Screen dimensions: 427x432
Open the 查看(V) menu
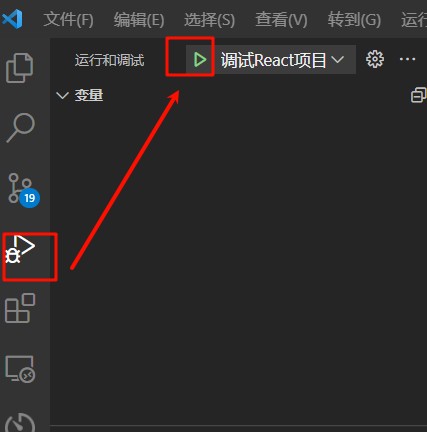(x=281, y=19)
